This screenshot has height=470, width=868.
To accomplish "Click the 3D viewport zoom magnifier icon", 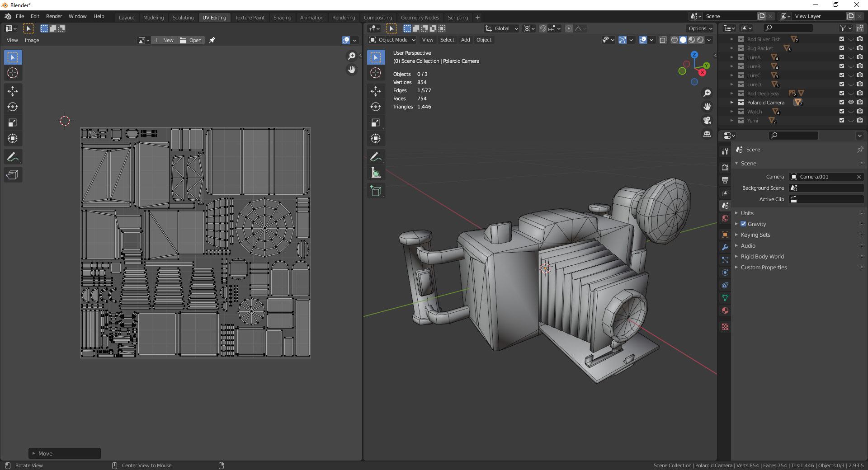I will coord(707,93).
